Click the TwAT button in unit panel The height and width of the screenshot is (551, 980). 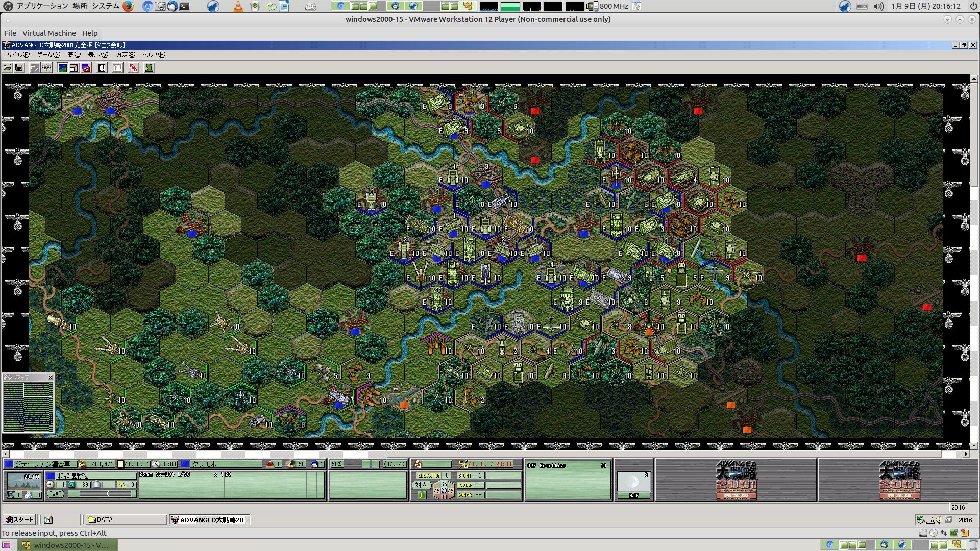click(x=55, y=494)
